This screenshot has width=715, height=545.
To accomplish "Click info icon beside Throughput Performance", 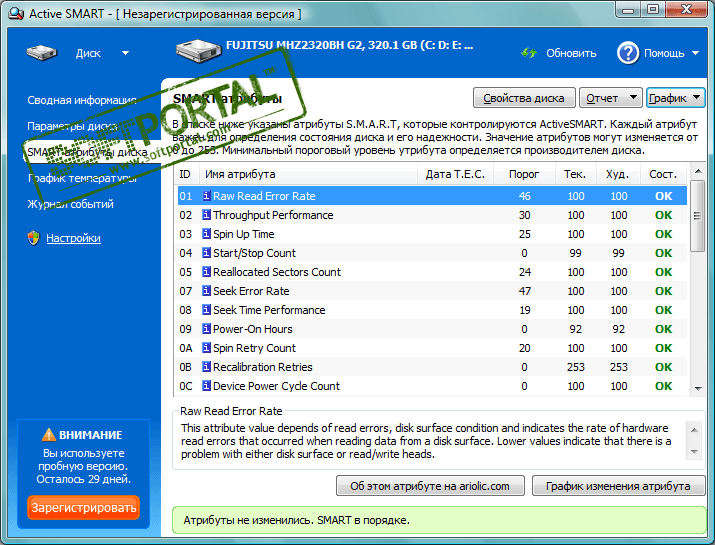I will point(207,215).
